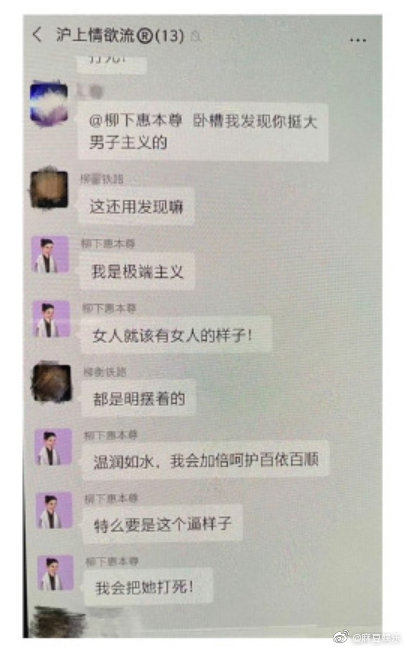This screenshot has width=407, height=651.
Task: Open purple avatar beside '我会把她打死!'
Action: point(56,573)
